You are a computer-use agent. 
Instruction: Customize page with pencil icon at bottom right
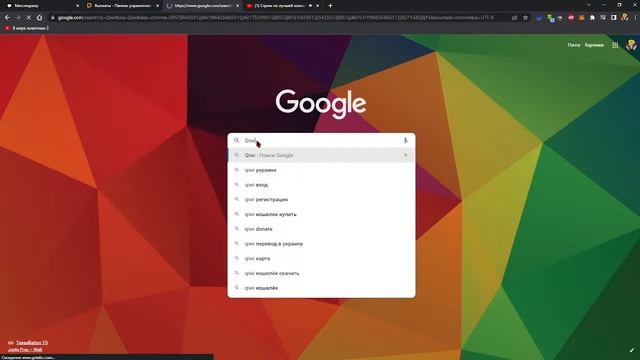coord(632,350)
